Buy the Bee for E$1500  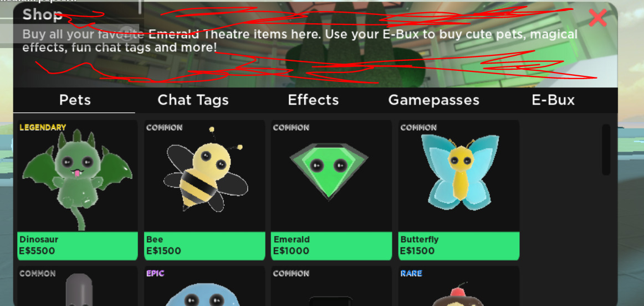[205, 246]
